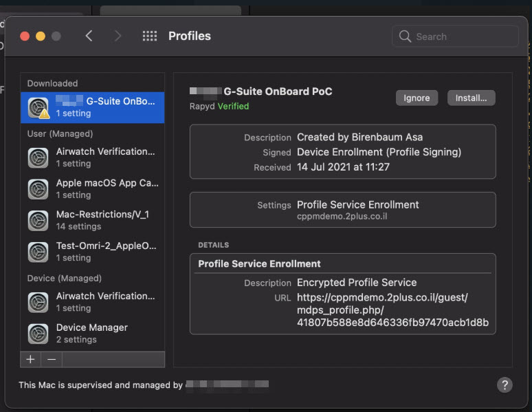
Task: Click the yellow minimize window button
Action: [41, 36]
